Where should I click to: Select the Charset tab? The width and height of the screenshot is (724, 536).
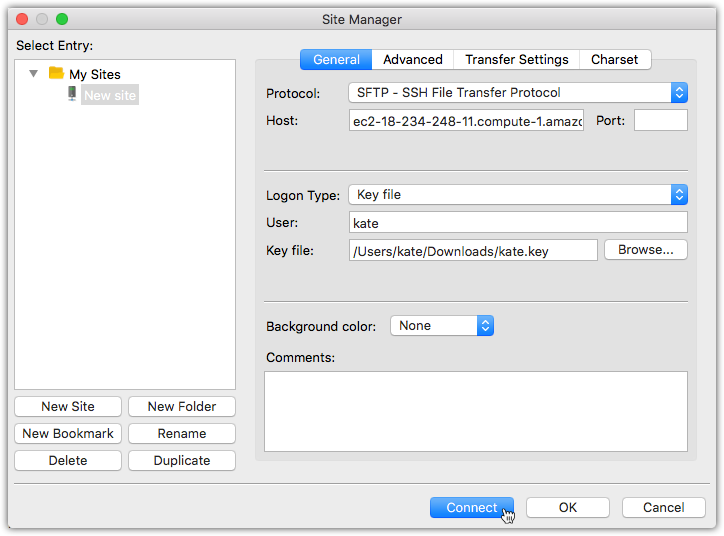point(614,60)
